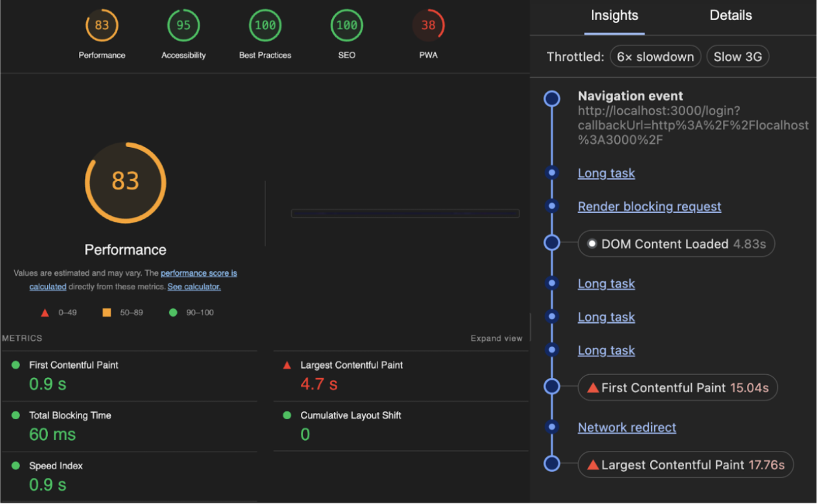Toggle the 6× slowdown throttle chip

point(655,56)
